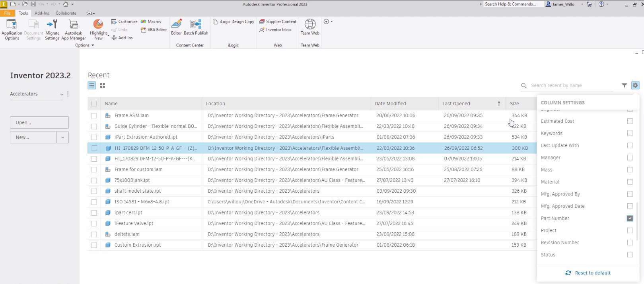
Task: Select the file Frame for custom.iam
Action: [138, 170]
